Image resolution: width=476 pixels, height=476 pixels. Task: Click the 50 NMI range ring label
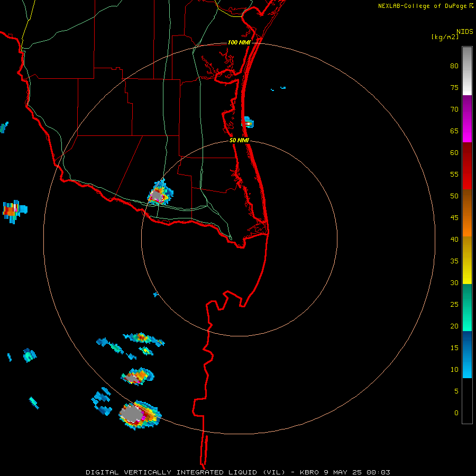pyautogui.click(x=239, y=140)
